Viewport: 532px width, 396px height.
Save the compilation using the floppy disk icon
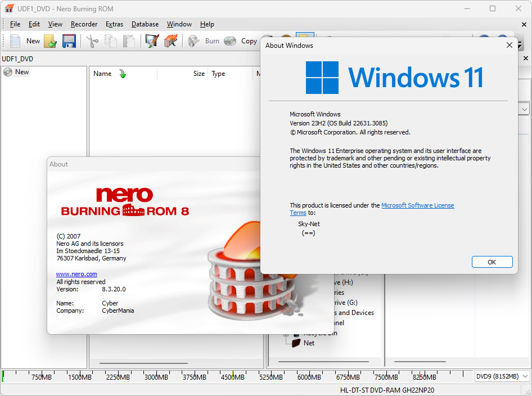coord(69,41)
